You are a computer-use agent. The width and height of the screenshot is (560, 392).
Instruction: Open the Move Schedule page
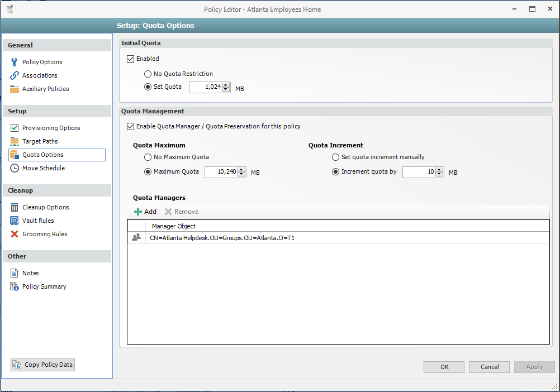44,168
